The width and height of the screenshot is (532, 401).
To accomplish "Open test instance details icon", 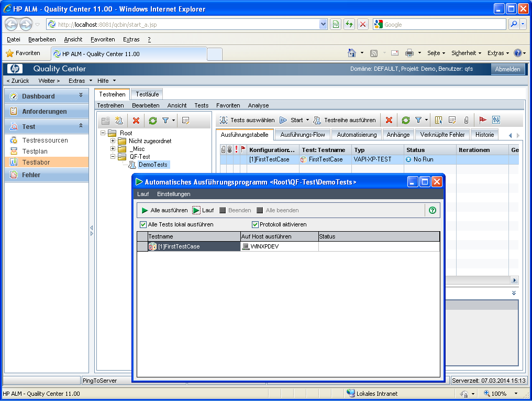I will coord(452,120).
